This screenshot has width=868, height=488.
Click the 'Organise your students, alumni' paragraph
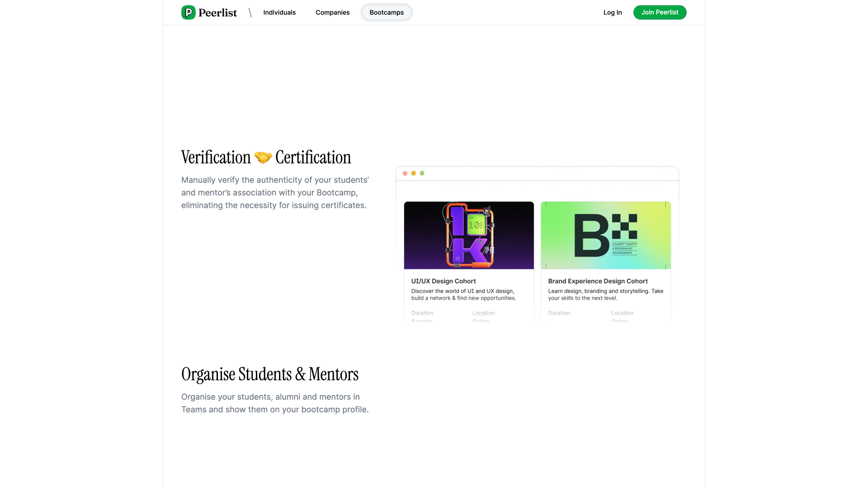[275, 403]
